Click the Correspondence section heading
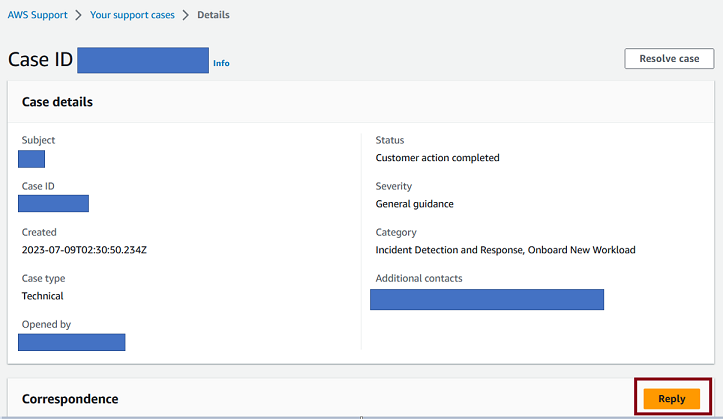Image resolution: width=723 pixels, height=419 pixels. [70, 399]
